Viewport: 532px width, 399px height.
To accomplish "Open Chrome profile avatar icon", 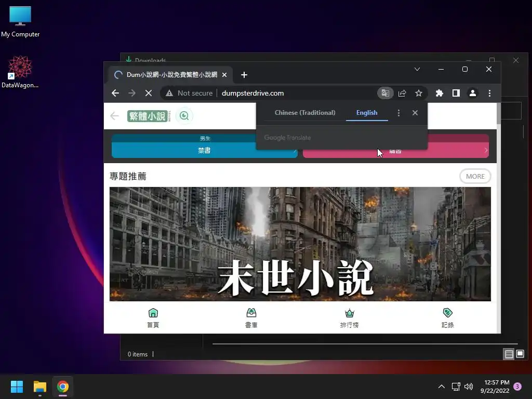I will 473,93.
